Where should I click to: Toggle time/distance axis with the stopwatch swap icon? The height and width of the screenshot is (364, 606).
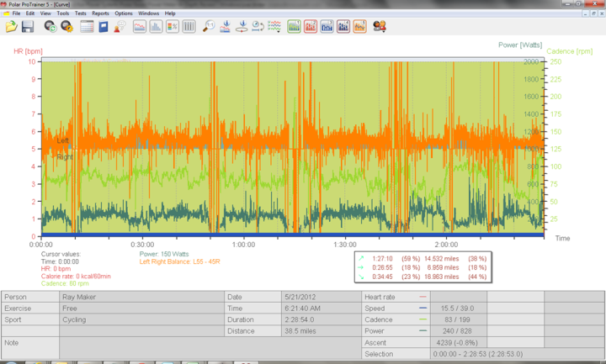258,27
